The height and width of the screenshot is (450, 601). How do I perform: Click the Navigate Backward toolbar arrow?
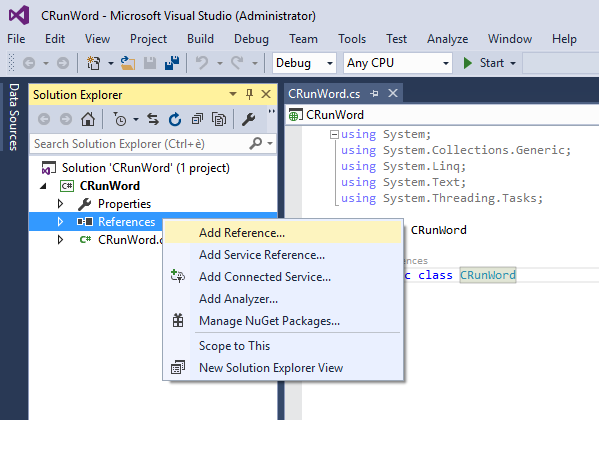[29, 63]
